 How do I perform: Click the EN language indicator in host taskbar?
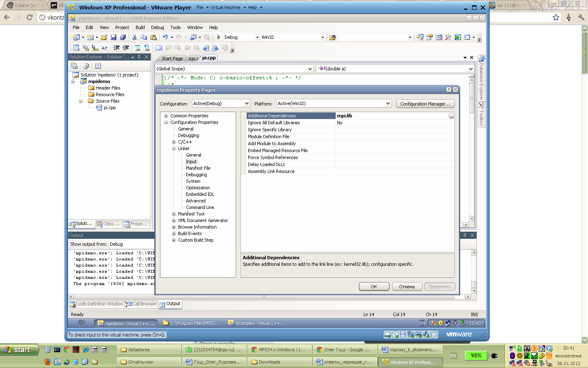click(453, 356)
